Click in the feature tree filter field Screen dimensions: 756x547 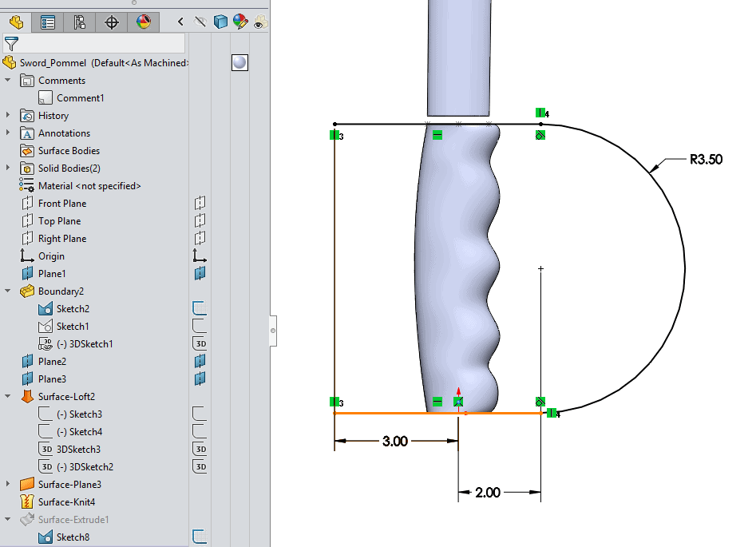pos(100,43)
